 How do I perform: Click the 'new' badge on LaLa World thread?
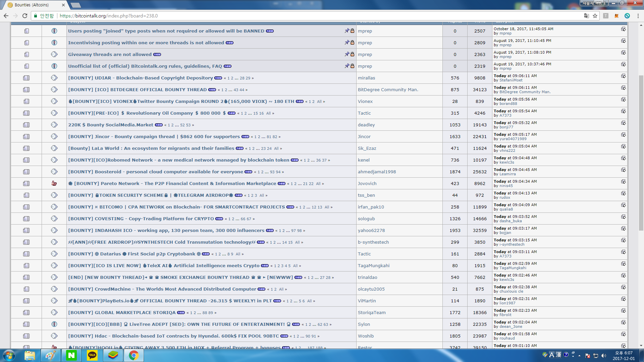(239, 148)
